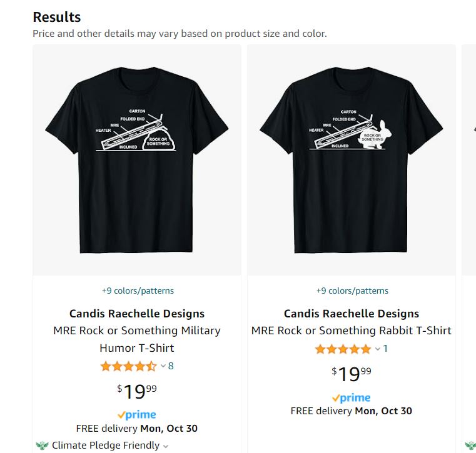
Task: Click the 4.5-star rating on Military Humor shirt
Action: (x=128, y=366)
